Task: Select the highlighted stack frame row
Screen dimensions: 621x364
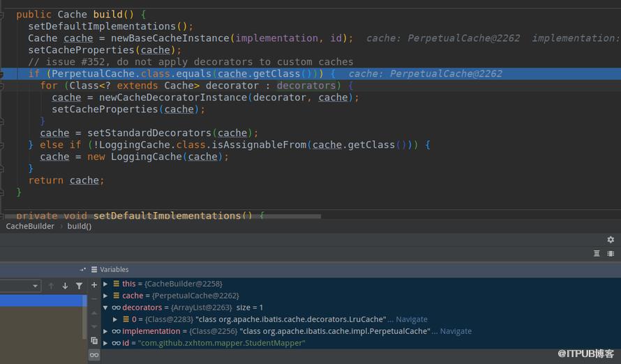Action: click(41, 301)
